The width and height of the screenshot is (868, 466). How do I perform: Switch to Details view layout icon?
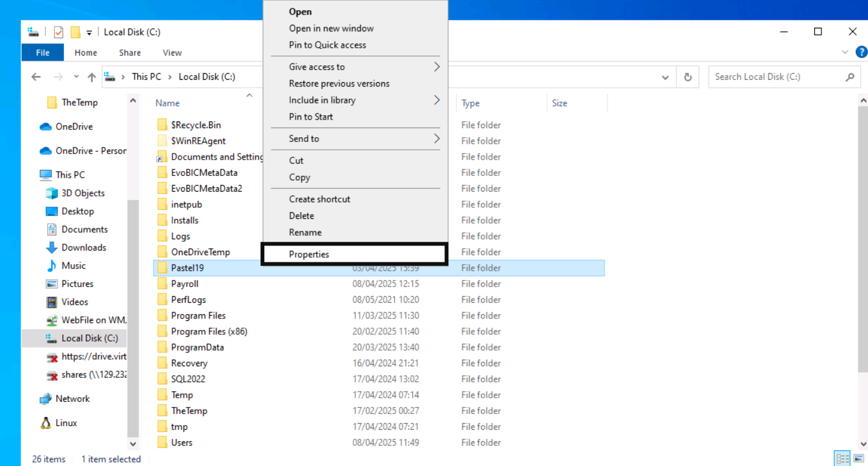841,458
